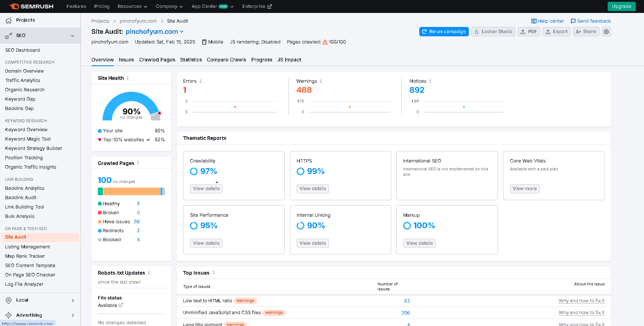This screenshot has width=644, height=326.
Task: Click View more for Core Web Vitals
Action: click(525, 189)
